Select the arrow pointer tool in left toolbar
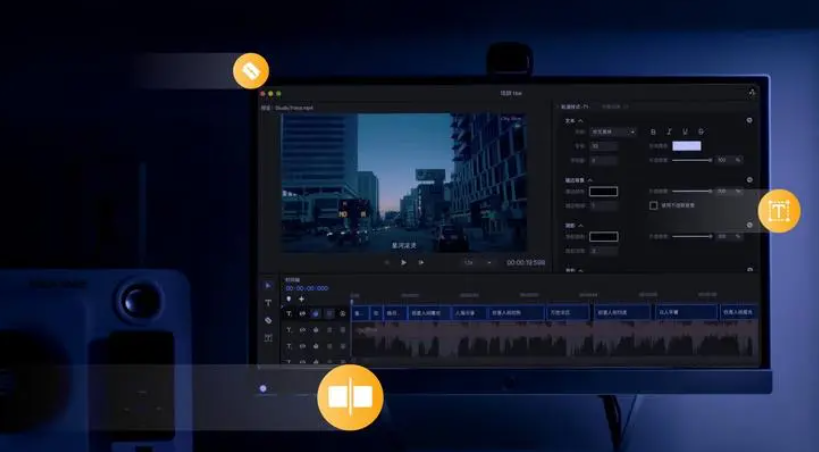The width and height of the screenshot is (819, 452). (x=268, y=286)
